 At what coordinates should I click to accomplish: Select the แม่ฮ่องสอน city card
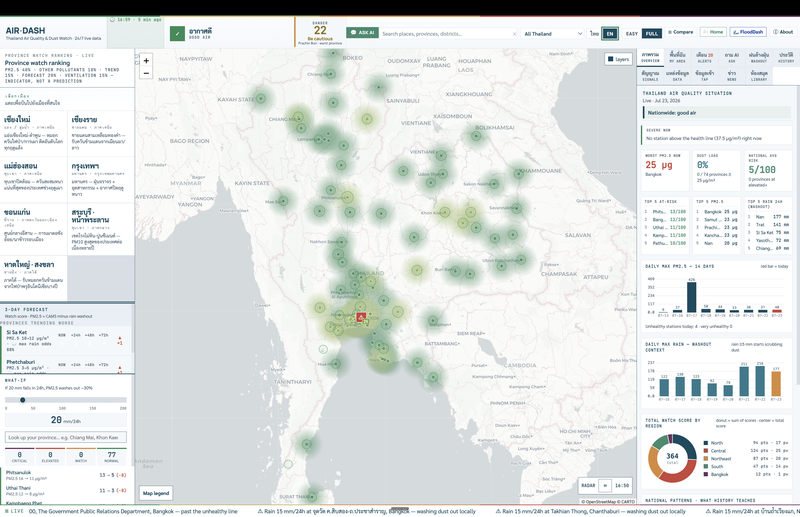click(34, 180)
